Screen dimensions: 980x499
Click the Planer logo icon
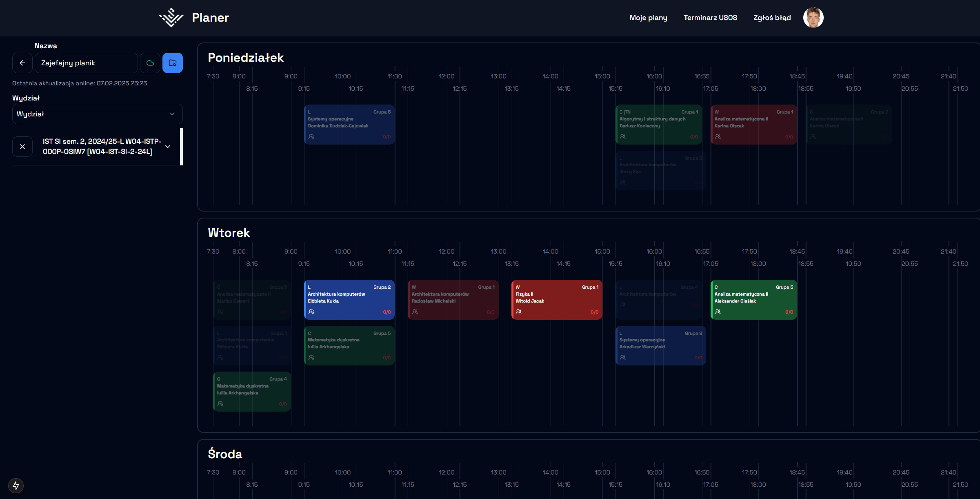click(x=171, y=18)
